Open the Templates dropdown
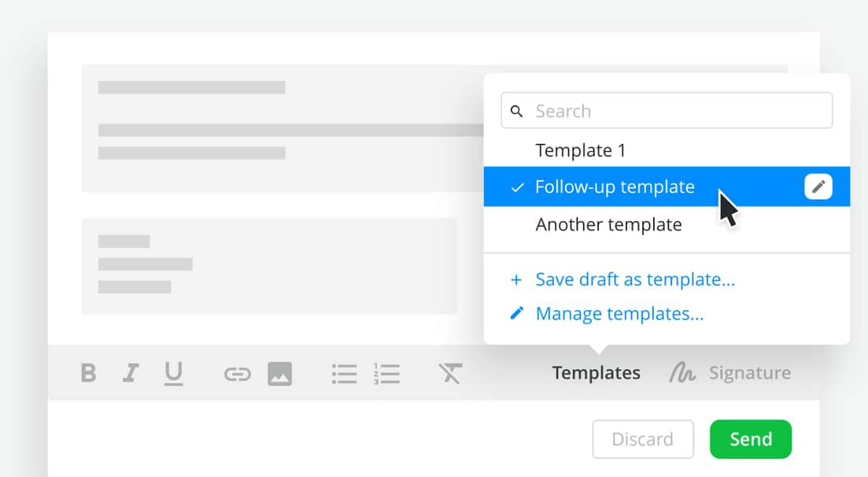Image resolution: width=868 pixels, height=477 pixels. coord(596,373)
